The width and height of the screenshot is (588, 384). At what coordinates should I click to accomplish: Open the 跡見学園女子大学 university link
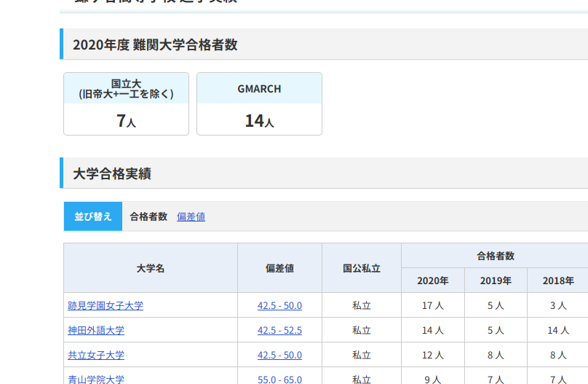point(106,305)
